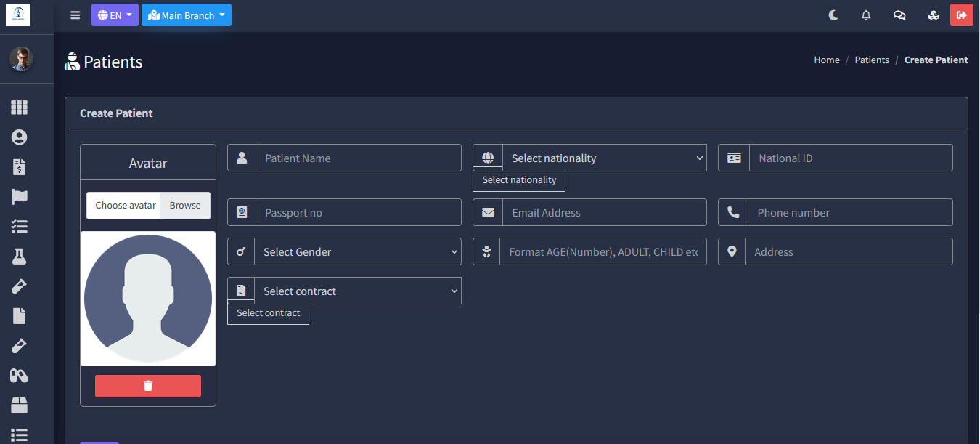Open the Select Gender dropdown
Viewport: 980px width, 444px height.
pos(357,252)
